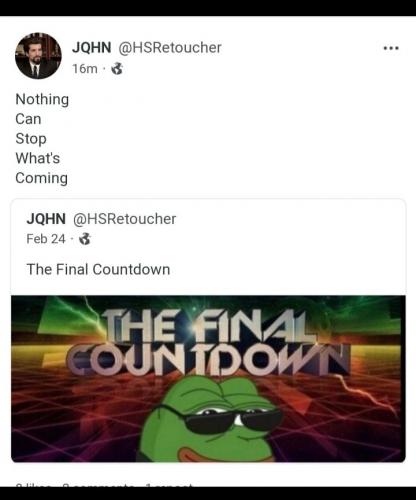Open the three-dot post options menu
Screen dimensions: 416x500
pyautogui.click(x=391, y=48)
